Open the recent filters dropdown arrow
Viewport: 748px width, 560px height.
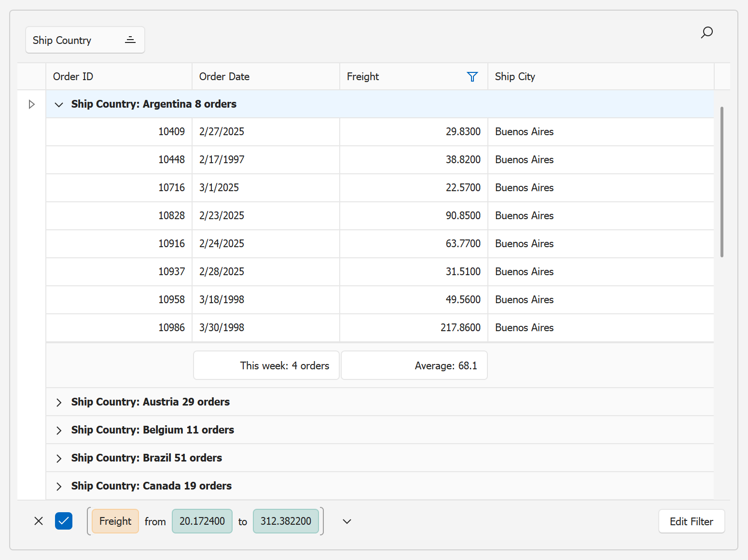[346, 521]
